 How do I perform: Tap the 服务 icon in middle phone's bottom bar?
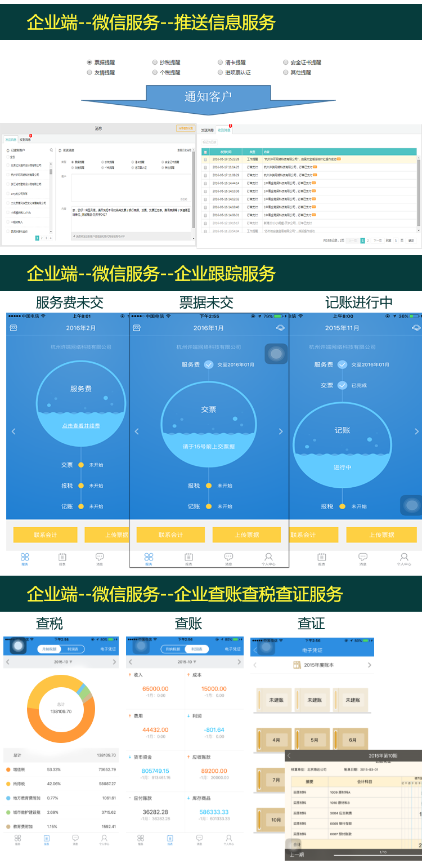[x=149, y=558]
